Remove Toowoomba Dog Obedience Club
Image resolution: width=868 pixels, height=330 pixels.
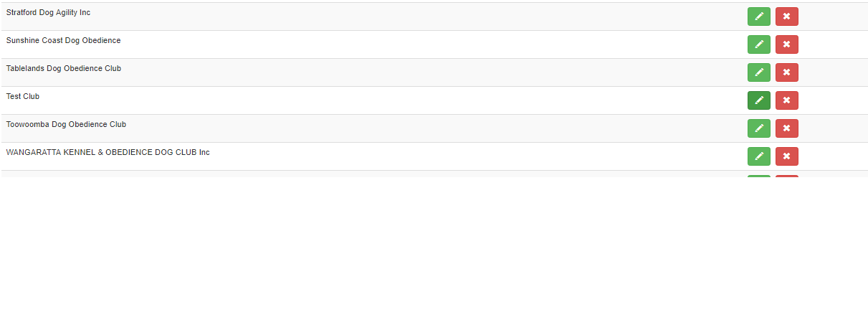(x=787, y=128)
